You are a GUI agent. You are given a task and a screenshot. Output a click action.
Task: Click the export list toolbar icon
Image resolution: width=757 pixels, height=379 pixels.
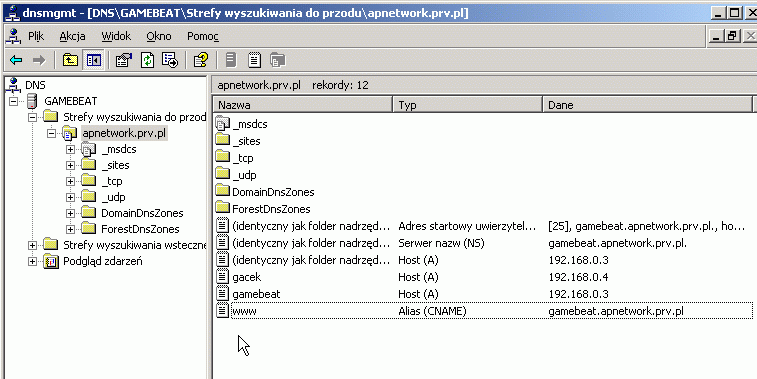170,60
